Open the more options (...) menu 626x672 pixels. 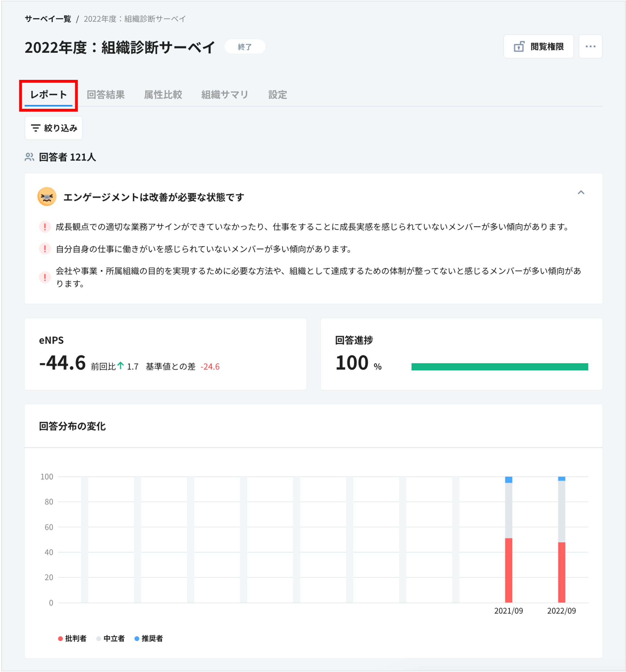(590, 46)
